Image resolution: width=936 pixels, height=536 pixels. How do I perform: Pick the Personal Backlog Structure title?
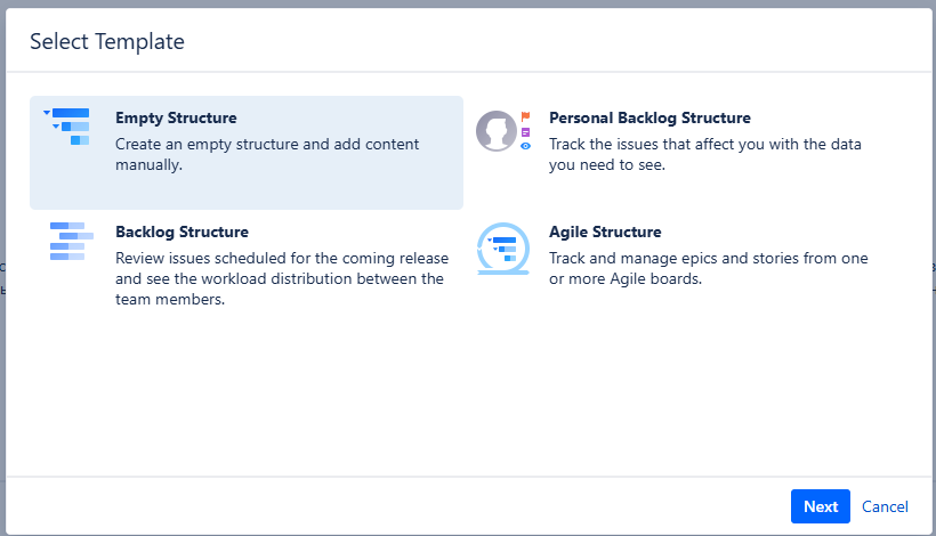pos(649,118)
